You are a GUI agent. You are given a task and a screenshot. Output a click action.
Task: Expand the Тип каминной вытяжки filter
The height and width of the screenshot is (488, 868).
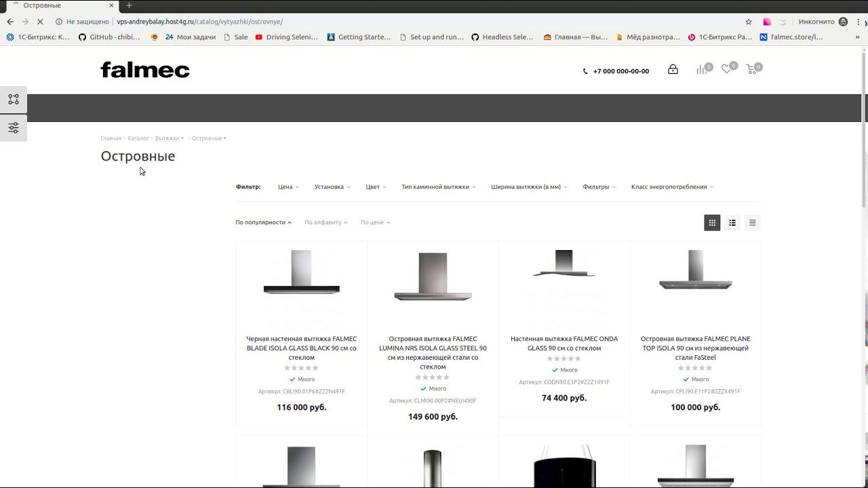pyautogui.click(x=438, y=187)
